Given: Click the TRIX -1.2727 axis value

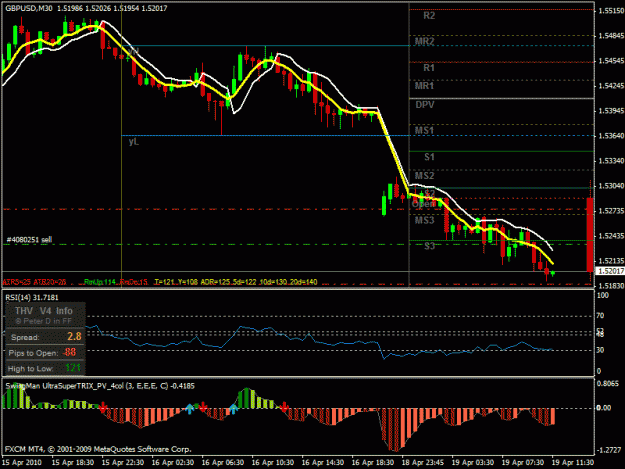Looking at the screenshot, I should 609,450.
